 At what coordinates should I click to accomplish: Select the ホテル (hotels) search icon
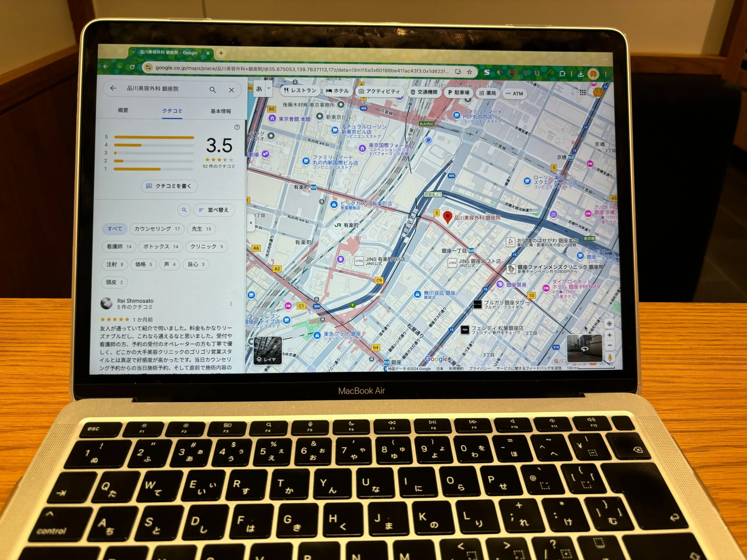(x=330, y=91)
